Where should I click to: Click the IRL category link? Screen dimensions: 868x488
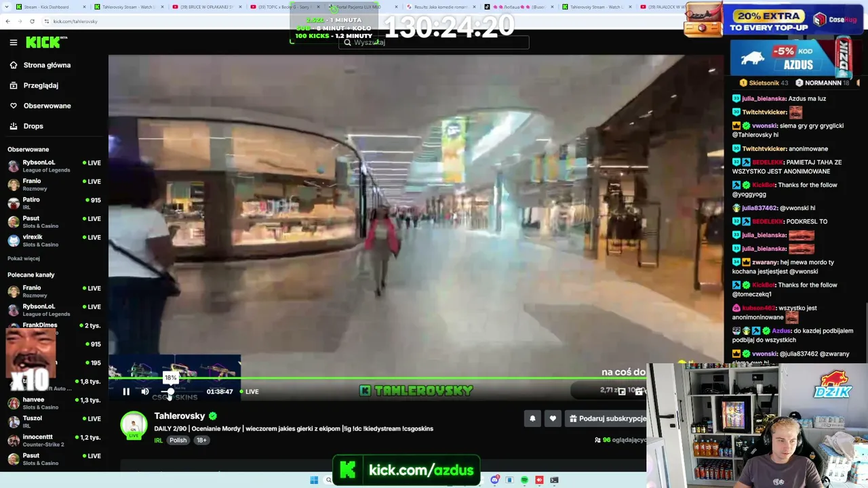[x=158, y=441]
